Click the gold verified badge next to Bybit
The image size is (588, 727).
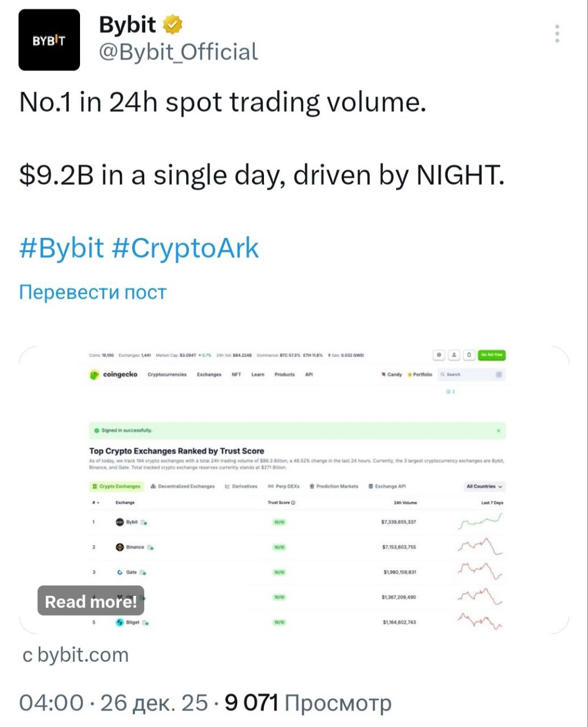click(x=173, y=25)
